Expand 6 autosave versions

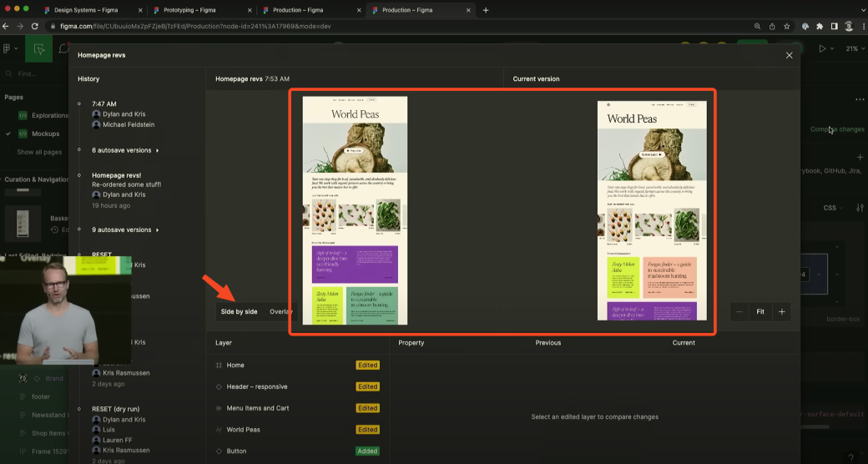coord(125,150)
